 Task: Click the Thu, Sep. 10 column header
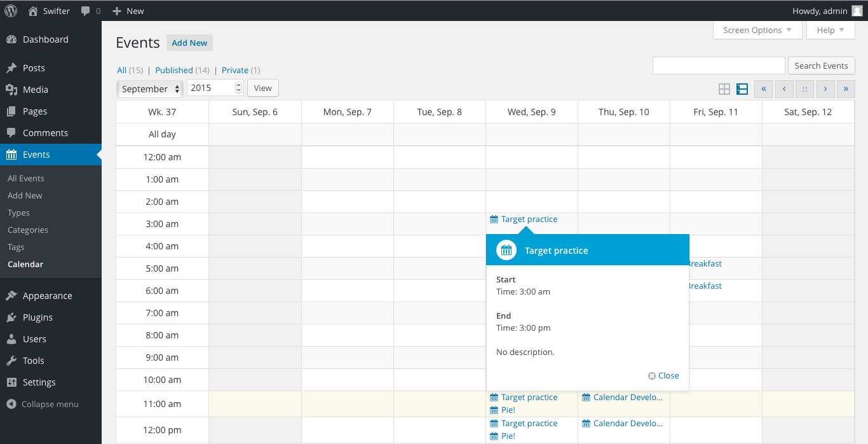tap(624, 112)
